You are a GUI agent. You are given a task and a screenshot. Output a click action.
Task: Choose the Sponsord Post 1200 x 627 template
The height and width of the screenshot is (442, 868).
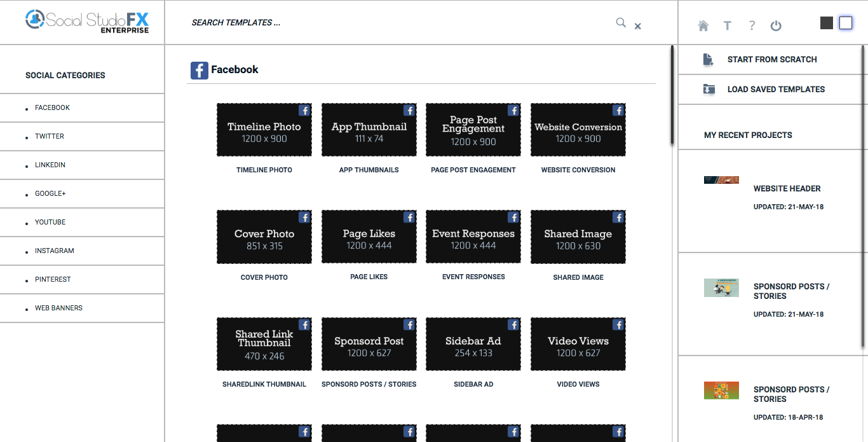pos(369,344)
